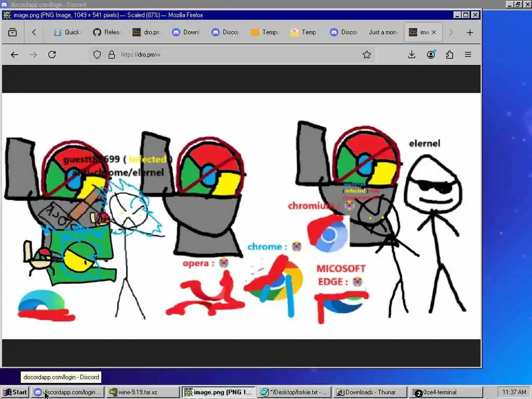
Task: Reload the current page
Action: coord(52,55)
